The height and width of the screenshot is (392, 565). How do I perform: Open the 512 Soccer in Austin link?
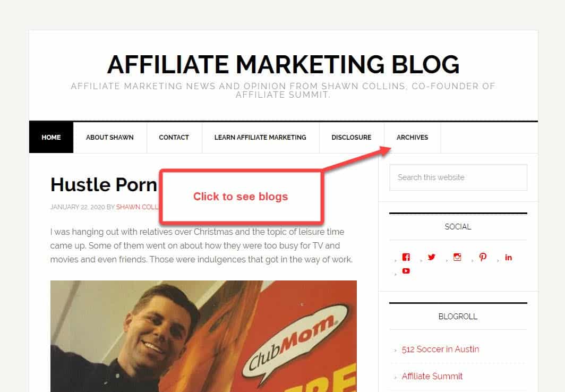coord(440,349)
